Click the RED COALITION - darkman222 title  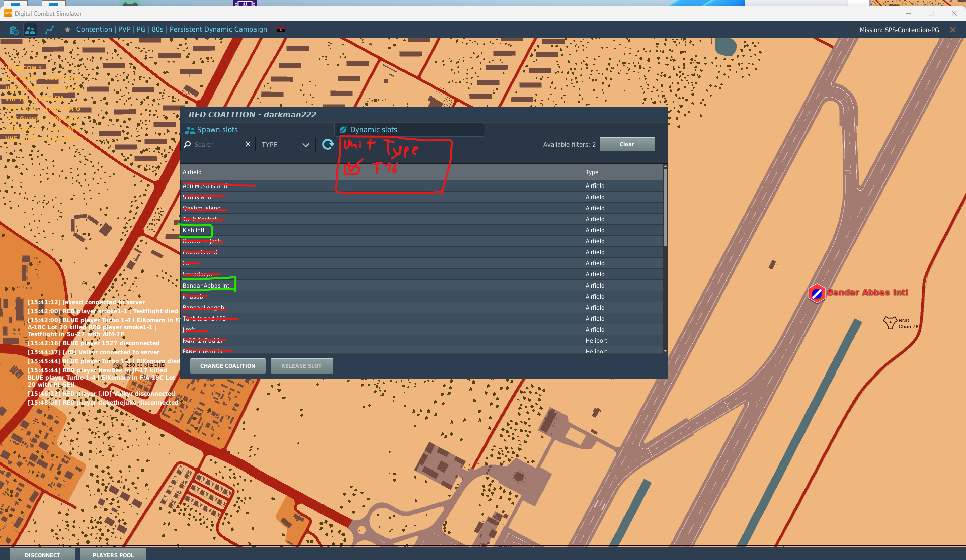pyautogui.click(x=253, y=115)
